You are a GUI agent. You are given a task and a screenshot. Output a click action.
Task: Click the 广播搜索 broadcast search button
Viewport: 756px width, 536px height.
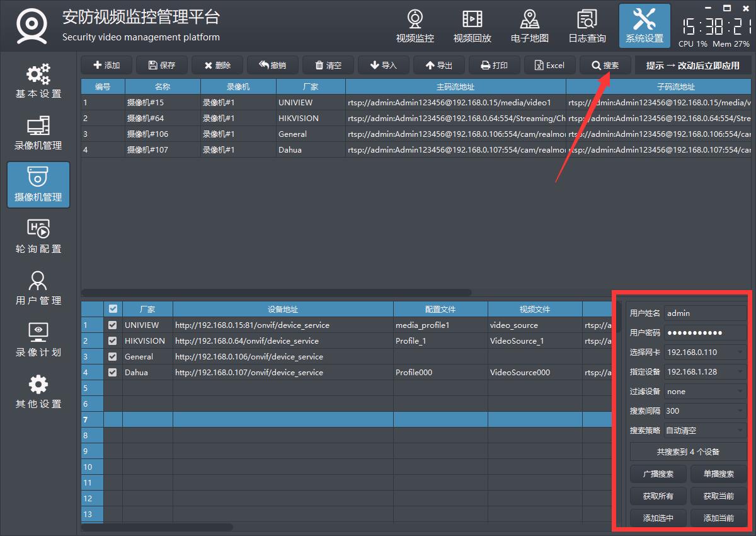(658, 474)
